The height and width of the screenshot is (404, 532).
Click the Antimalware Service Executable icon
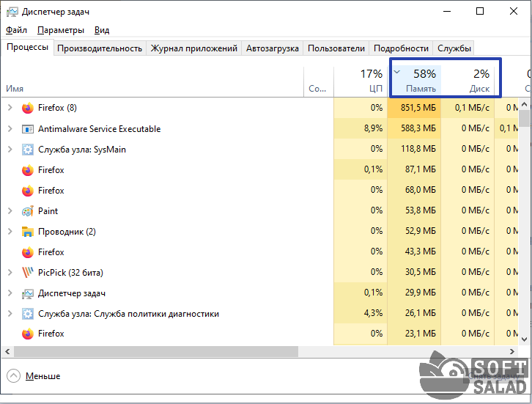28,129
